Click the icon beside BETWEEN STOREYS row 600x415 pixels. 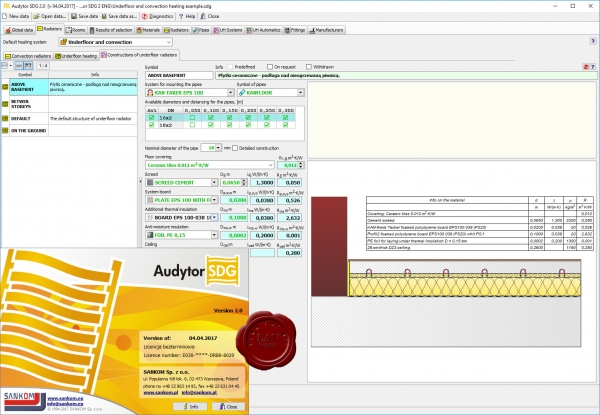[x=5, y=104]
